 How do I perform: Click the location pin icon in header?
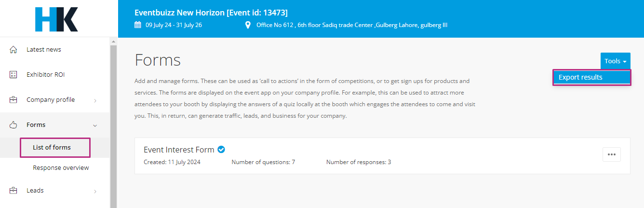pyautogui.click(x=248, y=25)
